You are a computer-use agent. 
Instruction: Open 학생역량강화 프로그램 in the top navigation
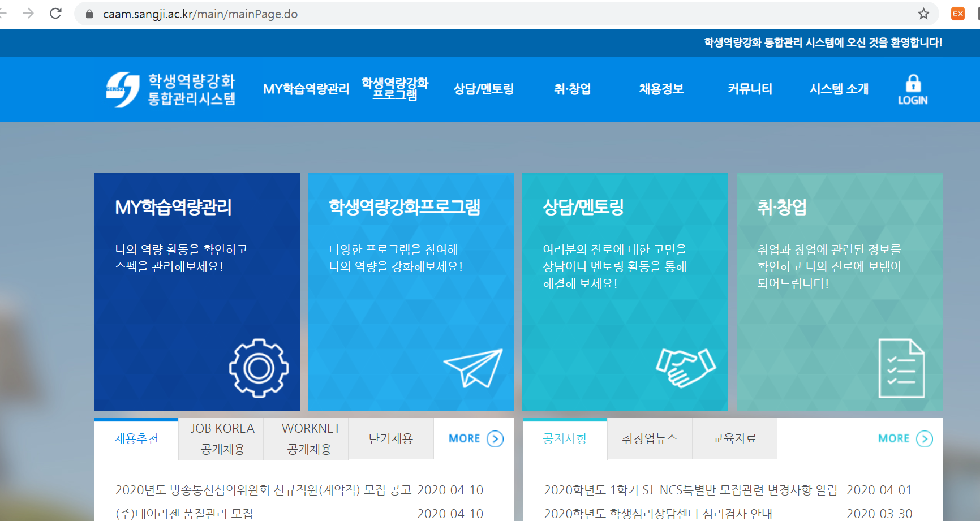395,89
